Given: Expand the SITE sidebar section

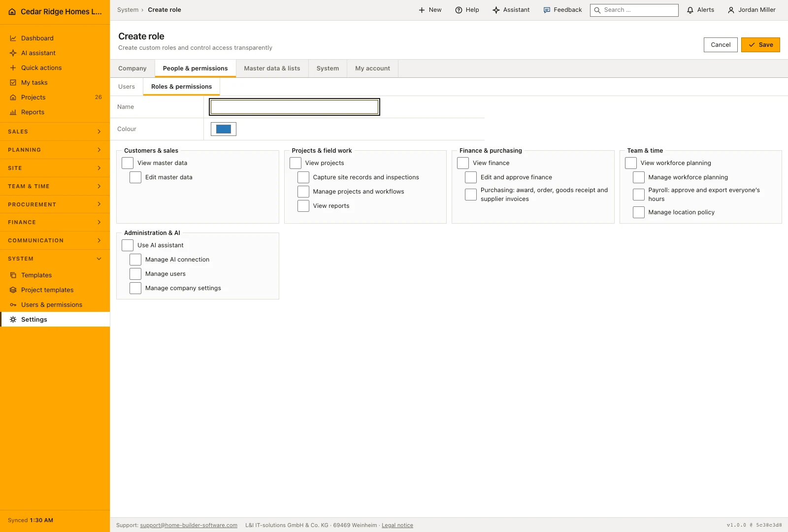Looking at the screenshot, I should (55, 168).
